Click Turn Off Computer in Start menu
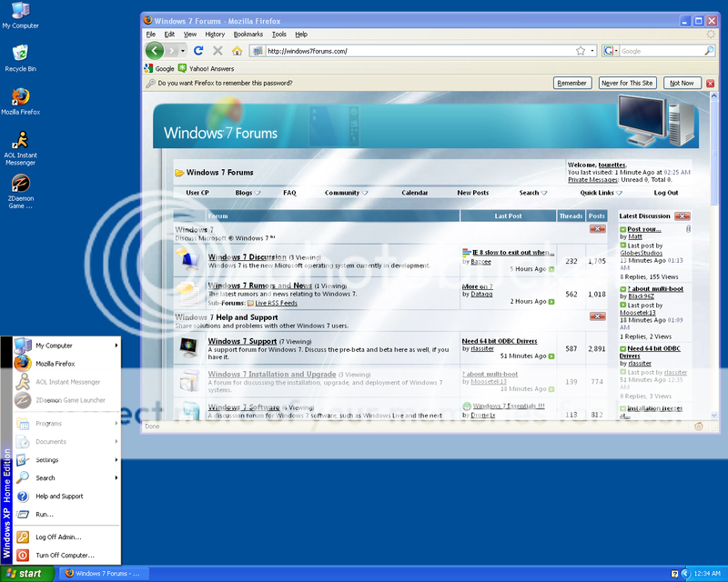The width and height of the screenshot is (728, 582). click(66, 555)
